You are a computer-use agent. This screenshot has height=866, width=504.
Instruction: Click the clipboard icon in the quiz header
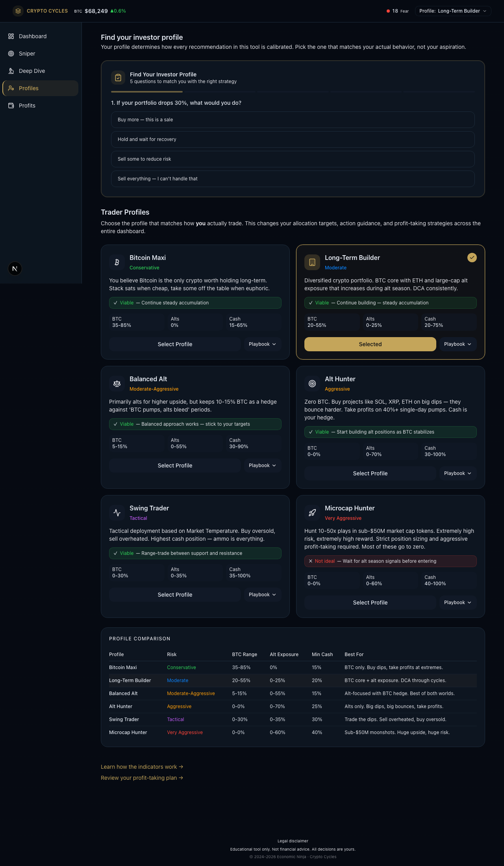(x=118, y=78)
